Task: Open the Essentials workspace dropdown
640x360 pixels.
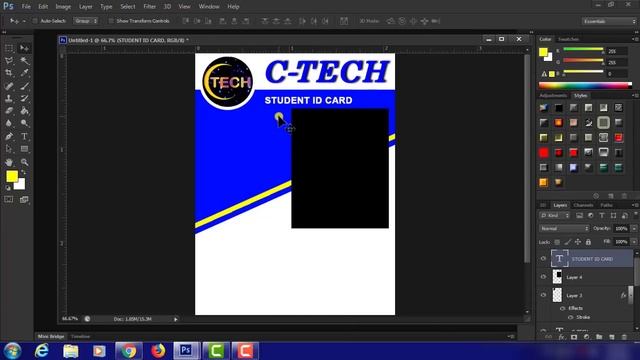Action: [x=609, y=21]
